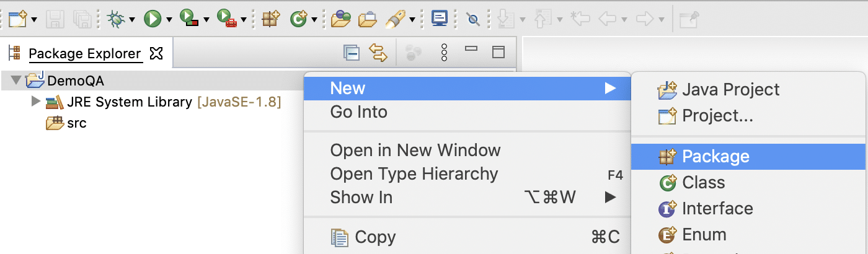Screen dimensions: 868x254
Task: Click the Run with Coverage icon
Action: 188,19
